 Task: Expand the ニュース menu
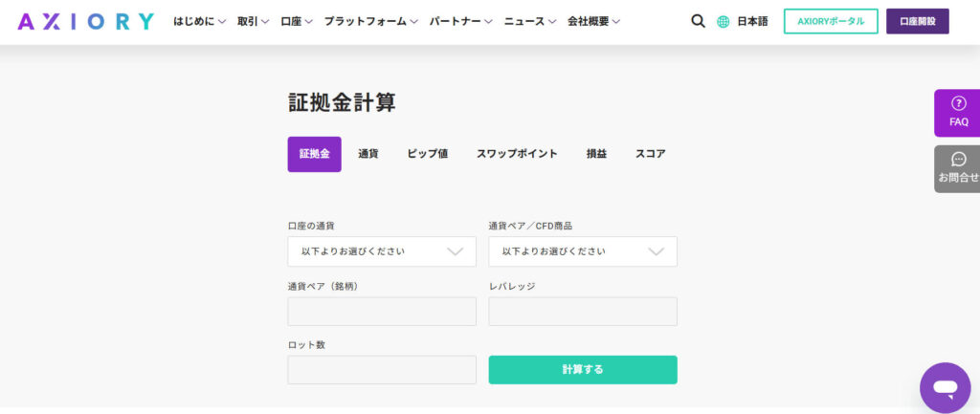tap(530, 21)
